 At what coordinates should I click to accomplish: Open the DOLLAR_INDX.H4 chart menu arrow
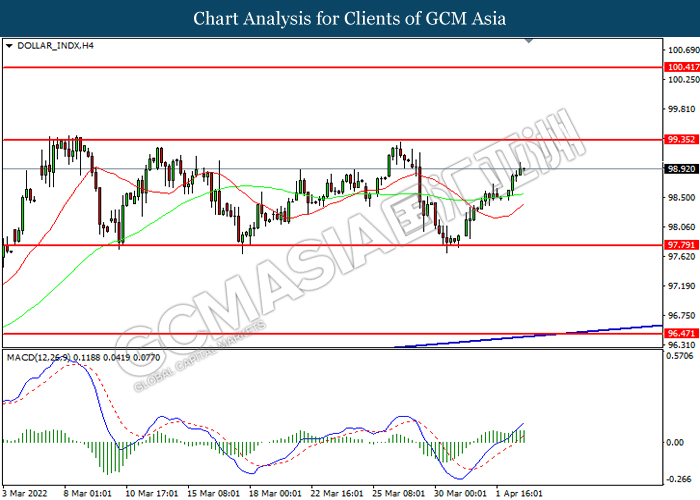[9, 46]
